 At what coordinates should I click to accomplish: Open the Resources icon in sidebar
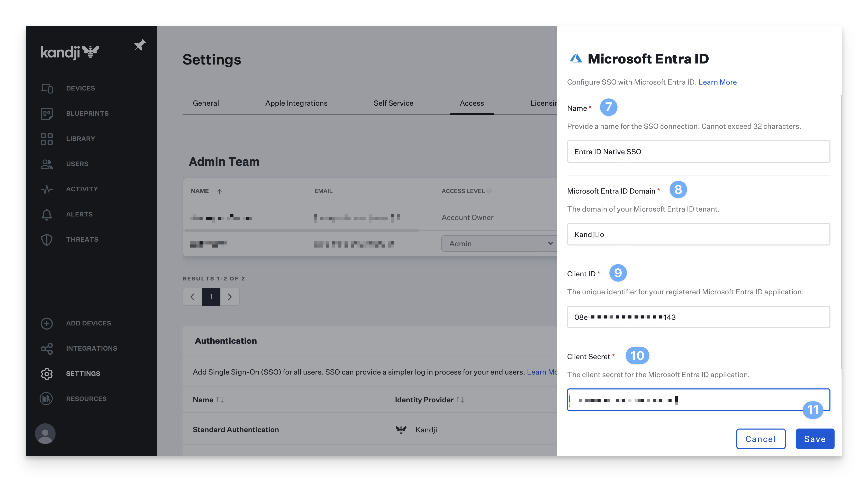click(x=46, y=399)
